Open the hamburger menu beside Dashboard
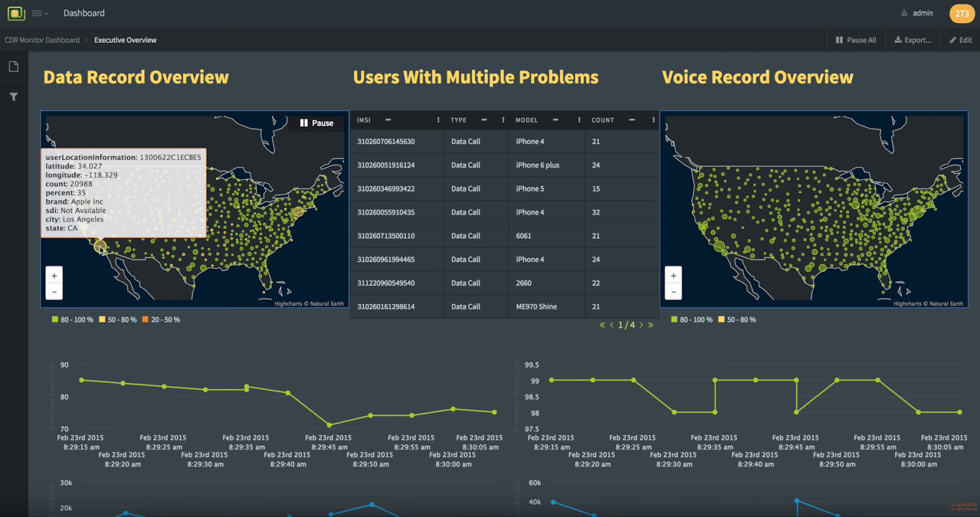 pyautogui.click(x=39, y=13)
